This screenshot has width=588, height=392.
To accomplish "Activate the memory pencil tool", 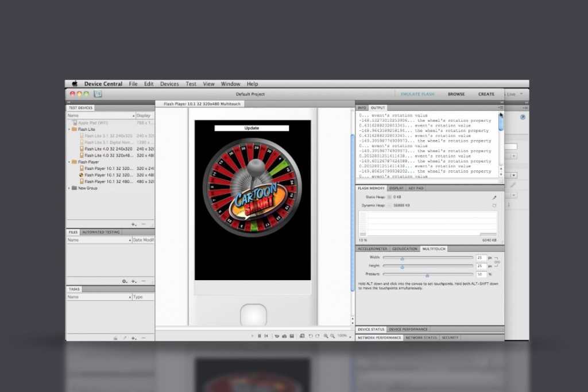I will click(494, 197).
